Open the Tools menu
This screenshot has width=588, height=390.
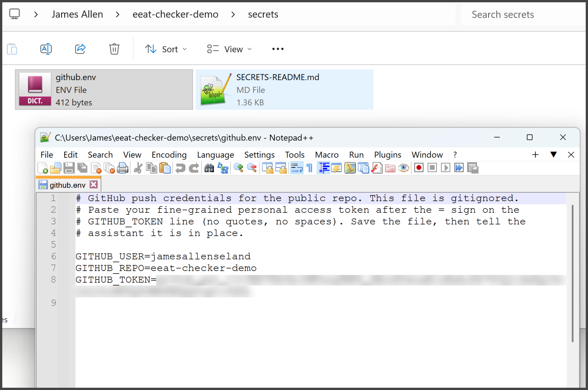point(295,155)
